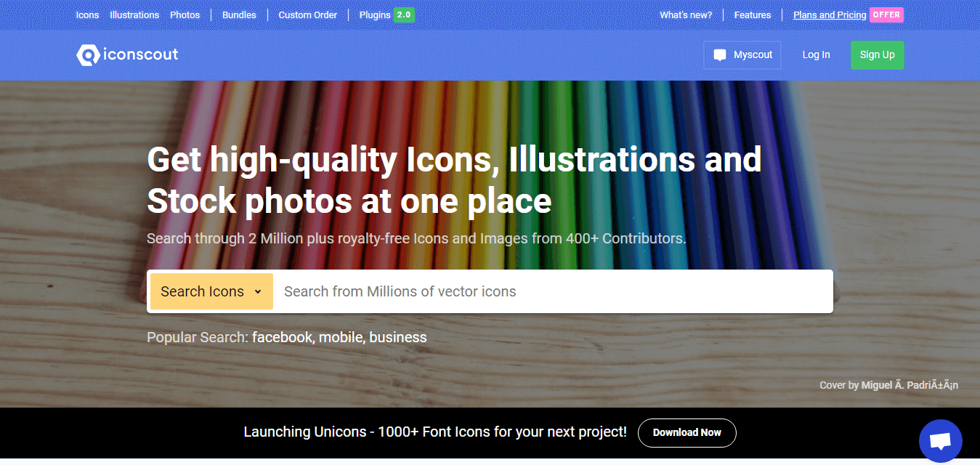Open the Features link
The height and width of the screenshot is (465, 980).
pyautogui.click(x=753, y=15)
